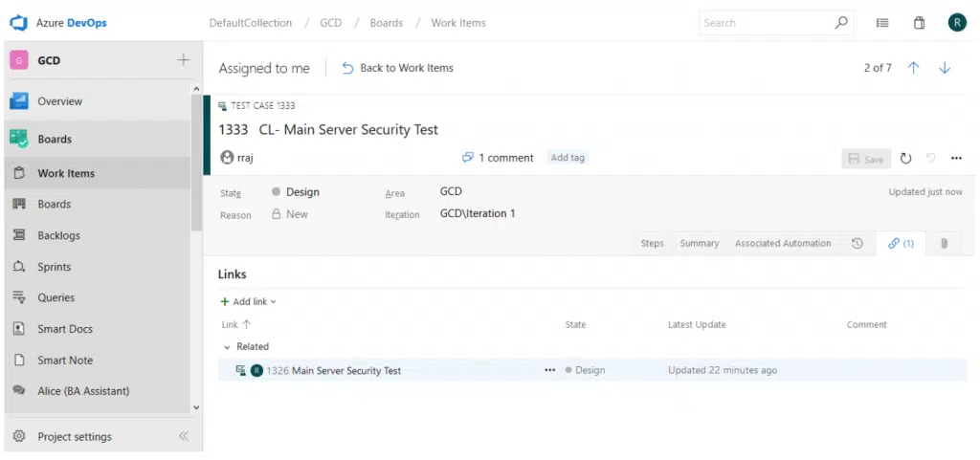Go to next work item arrow
This screenshot has height=460, width=980.
(x=945, y=68)
